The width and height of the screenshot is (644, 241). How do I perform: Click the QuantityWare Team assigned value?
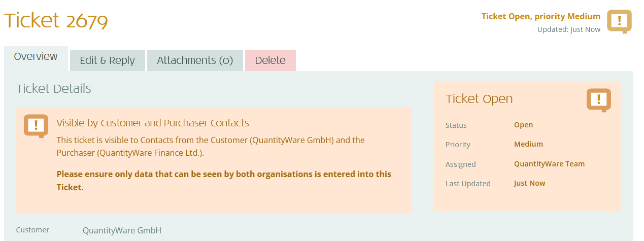(x=549, y=164)
